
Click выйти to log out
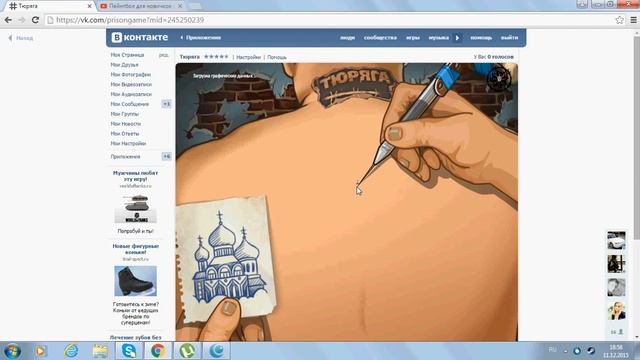point(509,38)
